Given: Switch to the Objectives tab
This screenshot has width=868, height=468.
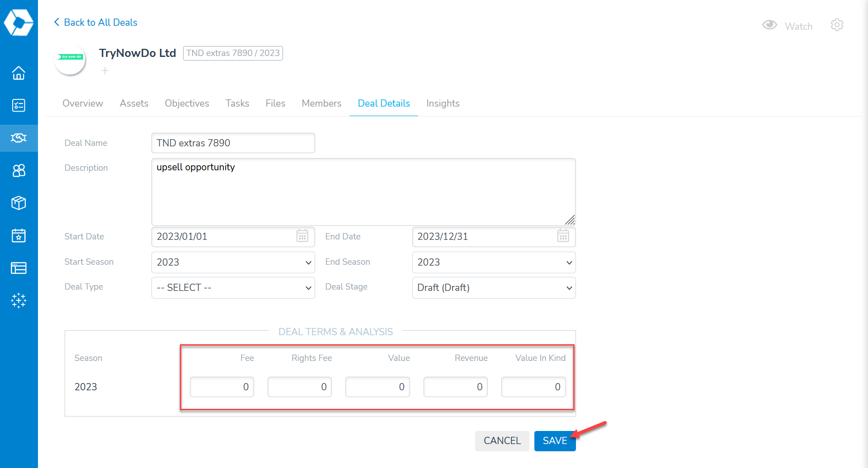Looking at the screenshot, I should pyautogui.click(x=187, y=103).
